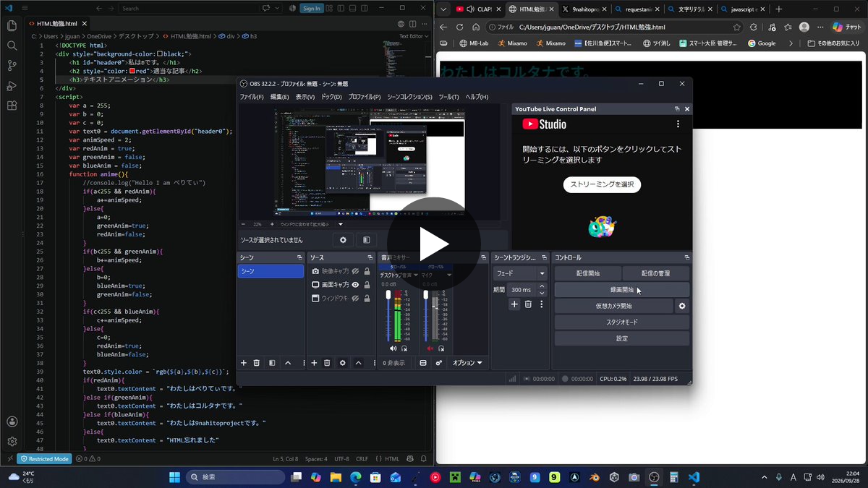
Task: Increase transition duration with up stepper
Action: (542, 286)
